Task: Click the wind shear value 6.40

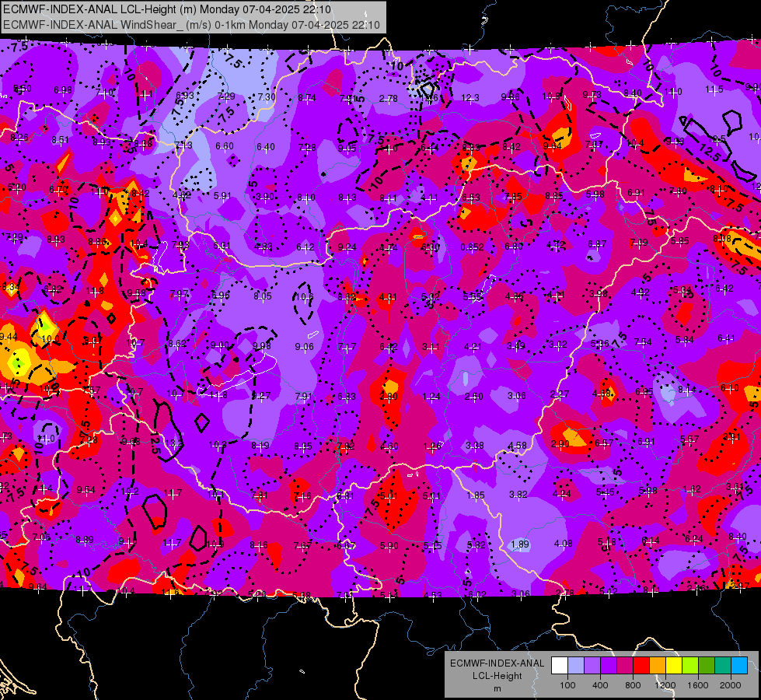Action: 266,147
